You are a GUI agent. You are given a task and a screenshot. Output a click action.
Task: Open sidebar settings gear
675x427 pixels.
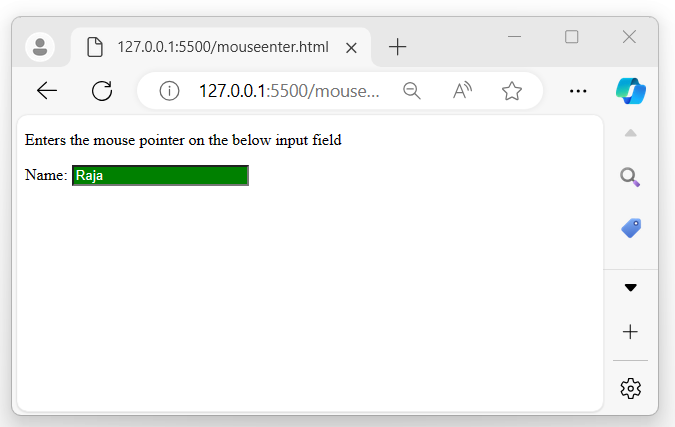coord(630,388)
